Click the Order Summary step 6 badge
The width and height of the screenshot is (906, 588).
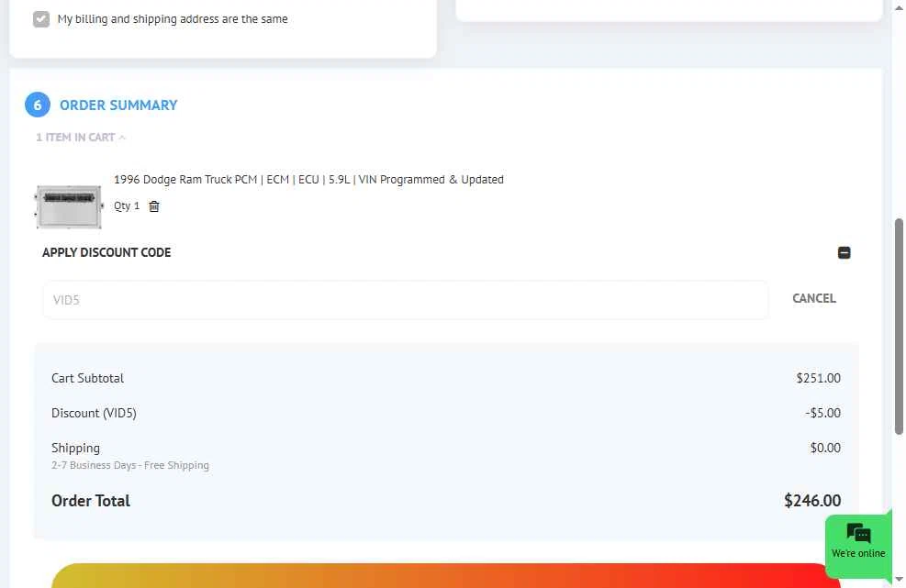[x=38, y=105]
